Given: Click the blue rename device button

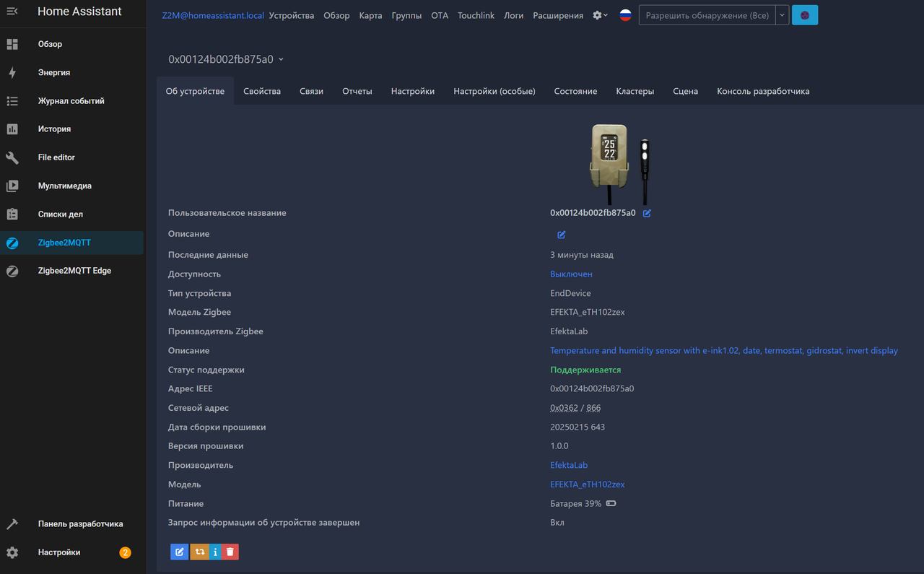Looking at the screenshot, I should pos(180,552).
